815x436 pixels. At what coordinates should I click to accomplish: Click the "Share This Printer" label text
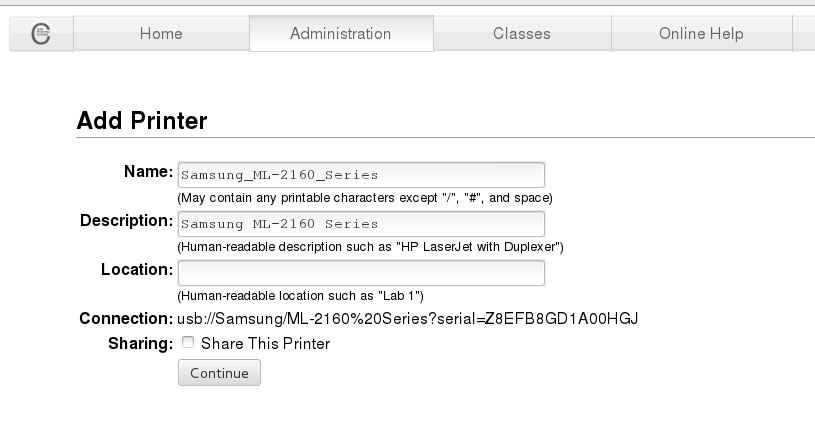pyautogui.click(x=265, y=344)
